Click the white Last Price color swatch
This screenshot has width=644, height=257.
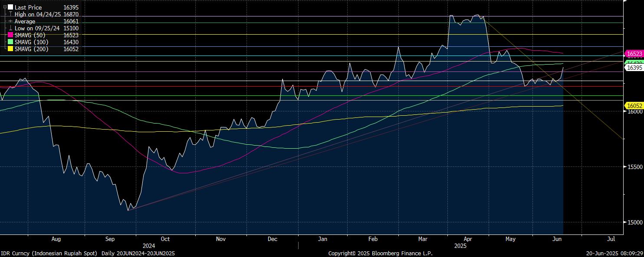10,7
